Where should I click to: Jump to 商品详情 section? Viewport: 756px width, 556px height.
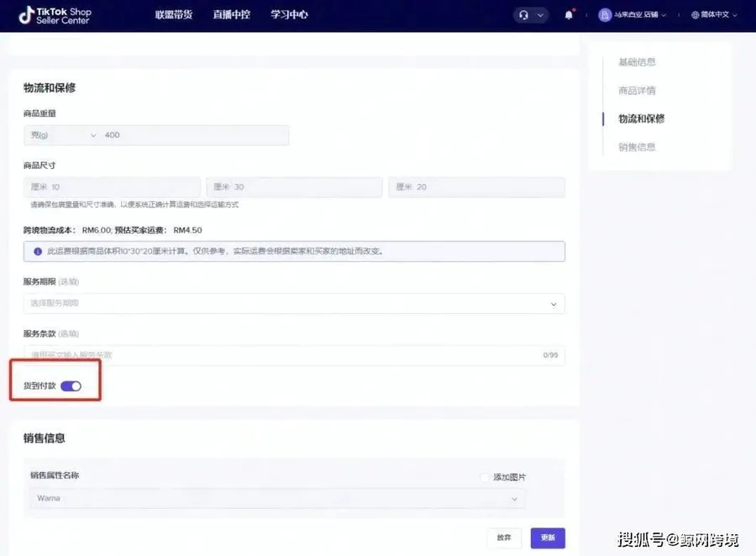pyautogui.click(x=637, y=90)
